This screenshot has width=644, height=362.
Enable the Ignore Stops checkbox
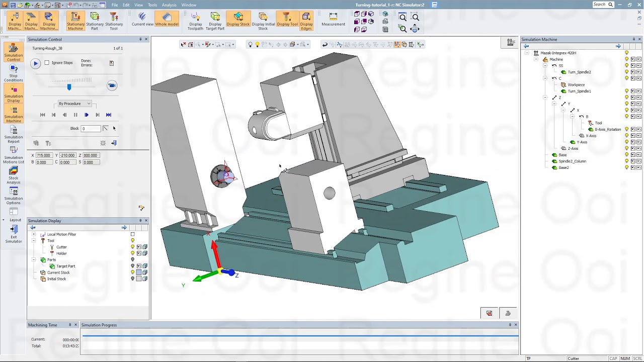(x=47, y=63)
